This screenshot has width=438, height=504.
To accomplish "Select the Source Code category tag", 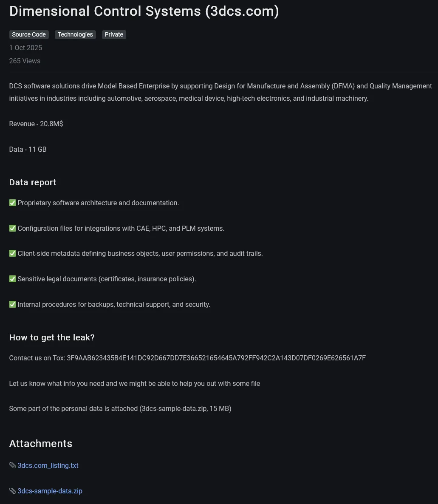I will [x=28, y=34].
